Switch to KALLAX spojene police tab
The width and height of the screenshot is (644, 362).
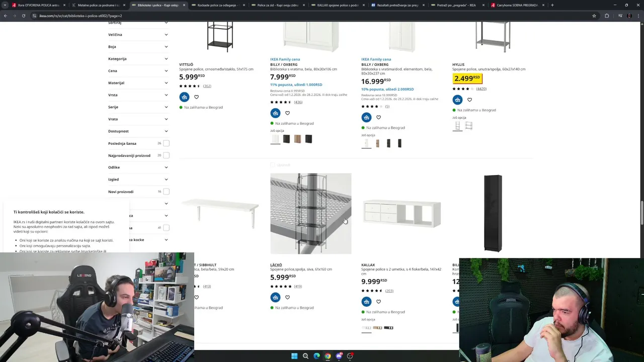tap(338, 5)
